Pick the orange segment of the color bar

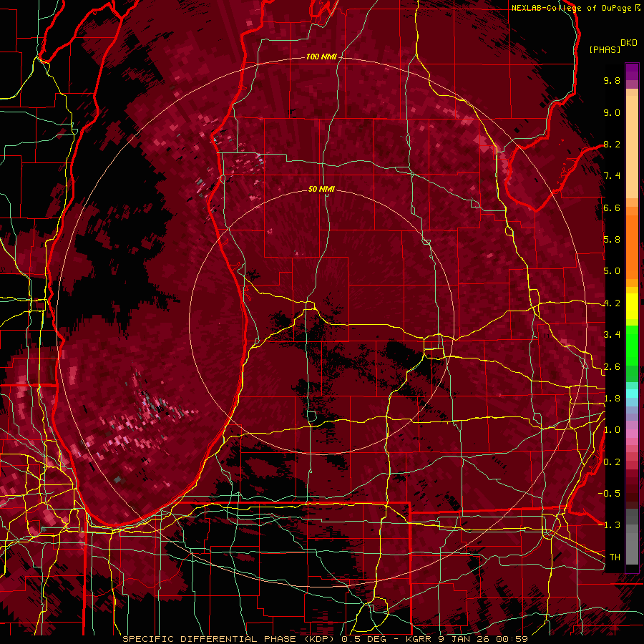pos(632,246)
